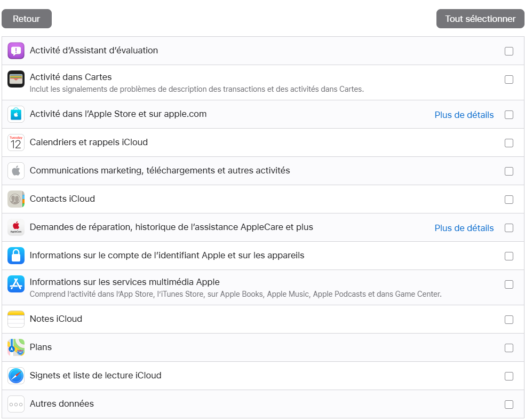This screenshot has width=525, height=420.
Task: Tick the Notes iCloud checkbox
Action: (x=509, y=320)
